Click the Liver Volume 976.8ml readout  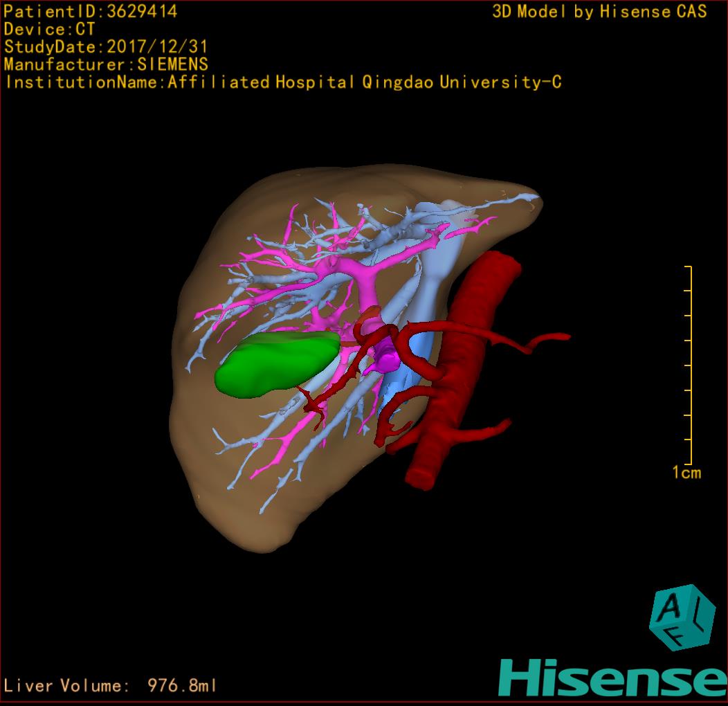coord(111,686)
